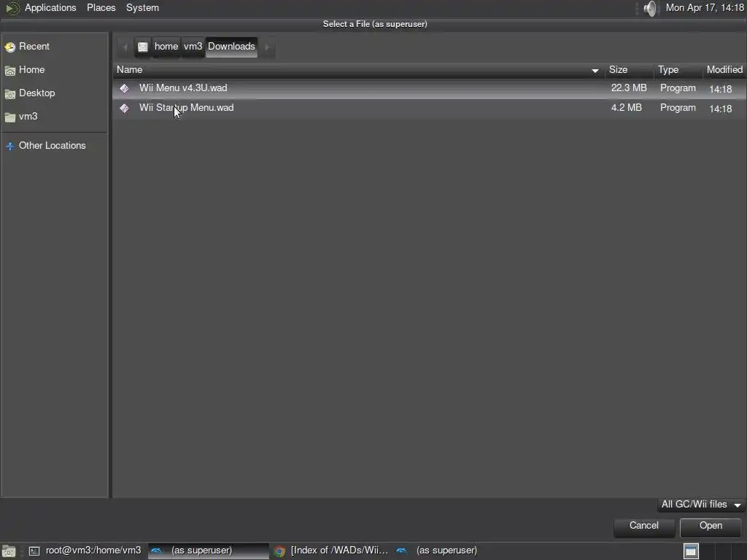Click the volume speaker icon

pyautogui.click(x=650, y=8)
